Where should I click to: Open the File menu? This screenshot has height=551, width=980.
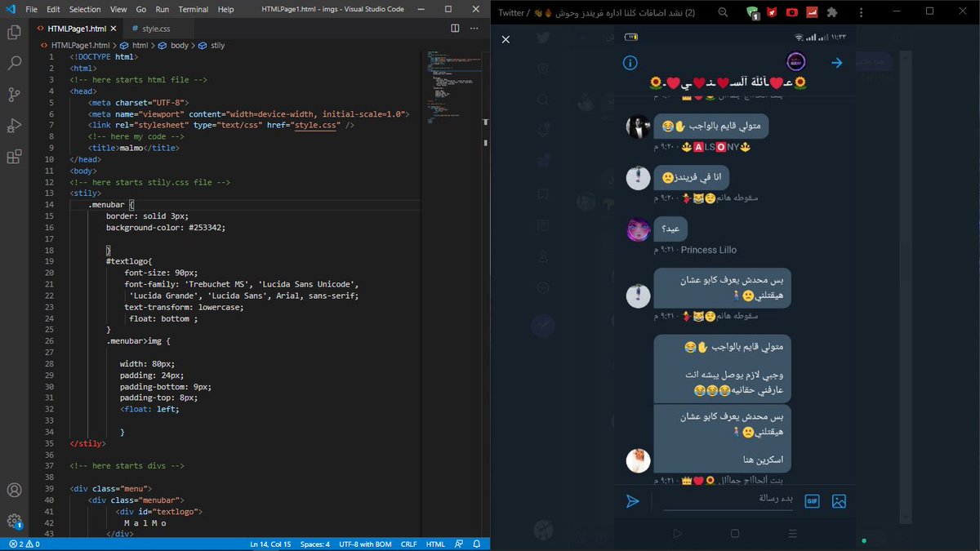pyautogui.click(x=32, y=9)
